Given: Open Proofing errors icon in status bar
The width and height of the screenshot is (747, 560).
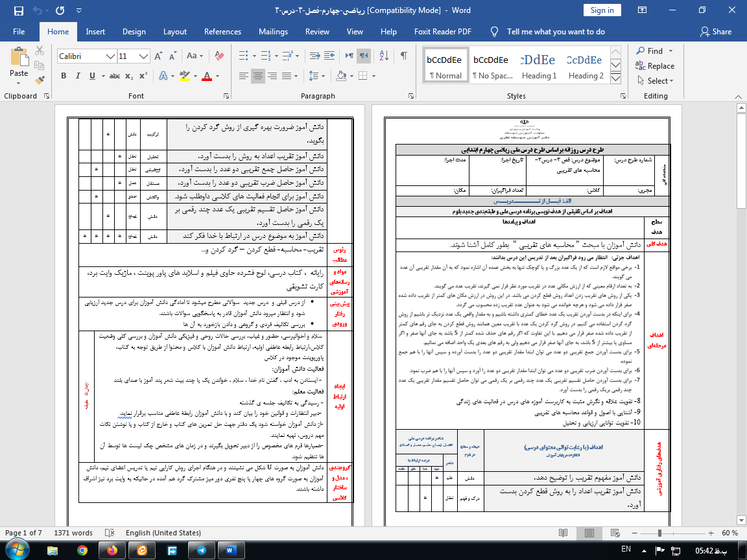Looking at the screenshot, I should 110,533.
